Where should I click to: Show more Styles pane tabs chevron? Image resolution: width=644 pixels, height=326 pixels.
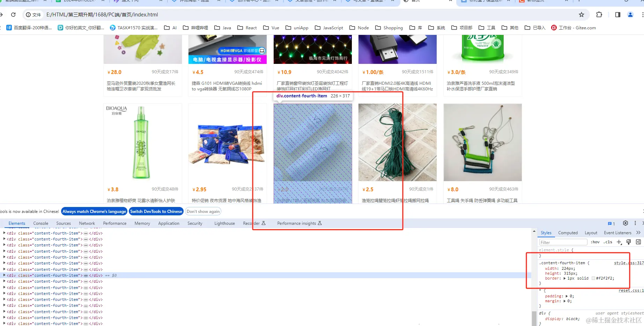pyautogui.click(x=638, y=232)
